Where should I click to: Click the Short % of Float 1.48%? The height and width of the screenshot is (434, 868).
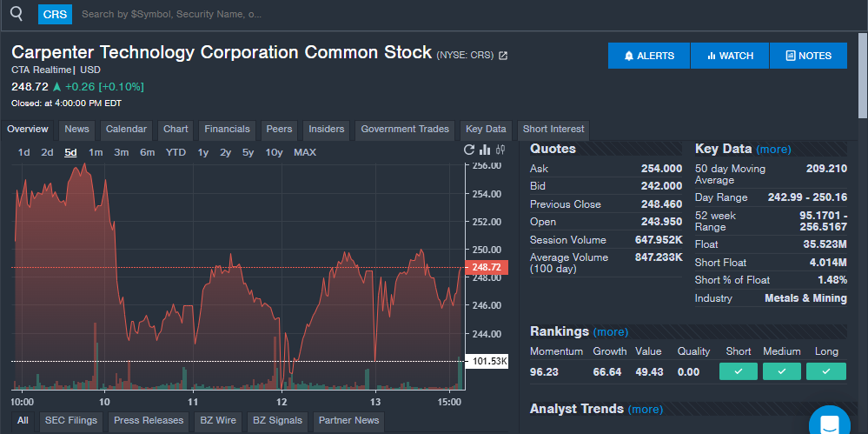[832, 280]
